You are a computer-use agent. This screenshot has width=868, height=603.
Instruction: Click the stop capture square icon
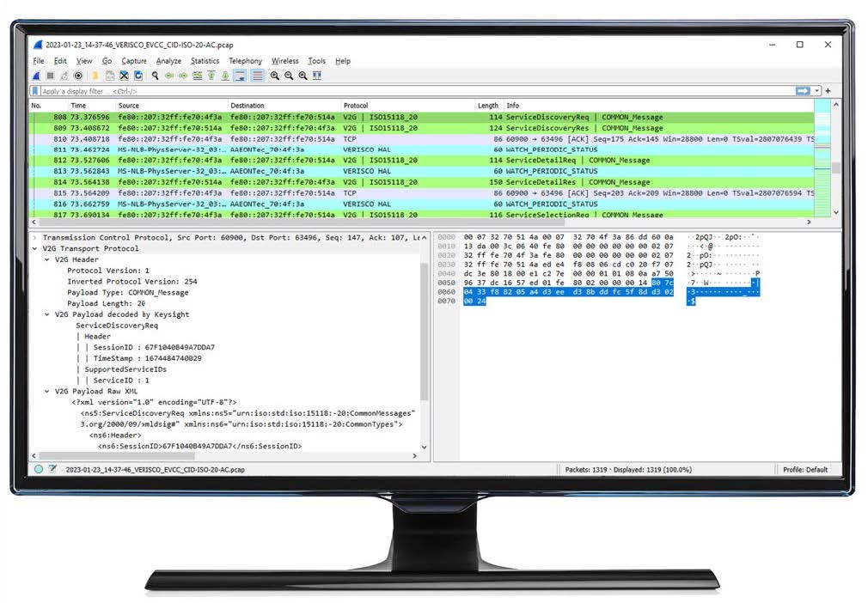50,76
